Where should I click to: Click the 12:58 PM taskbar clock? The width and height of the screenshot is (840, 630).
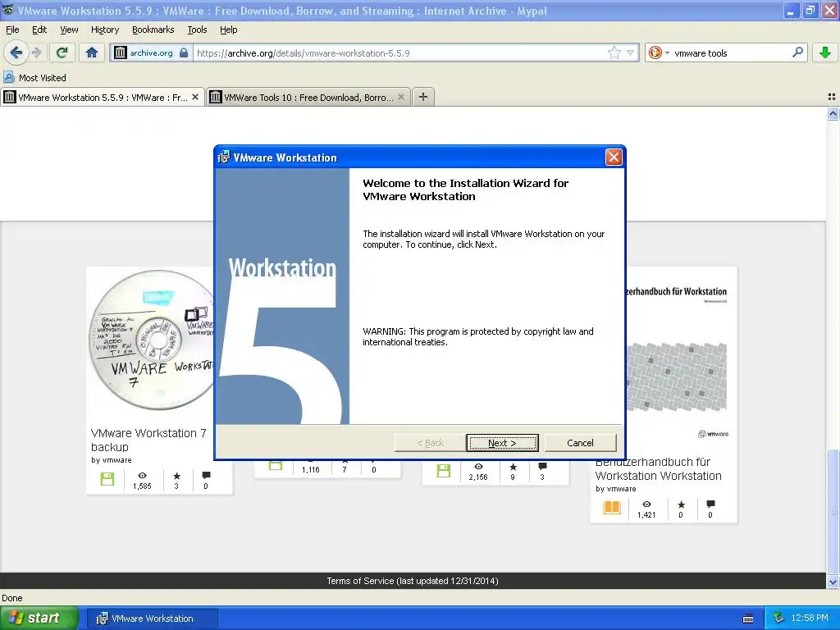click(x=810, y=619)
